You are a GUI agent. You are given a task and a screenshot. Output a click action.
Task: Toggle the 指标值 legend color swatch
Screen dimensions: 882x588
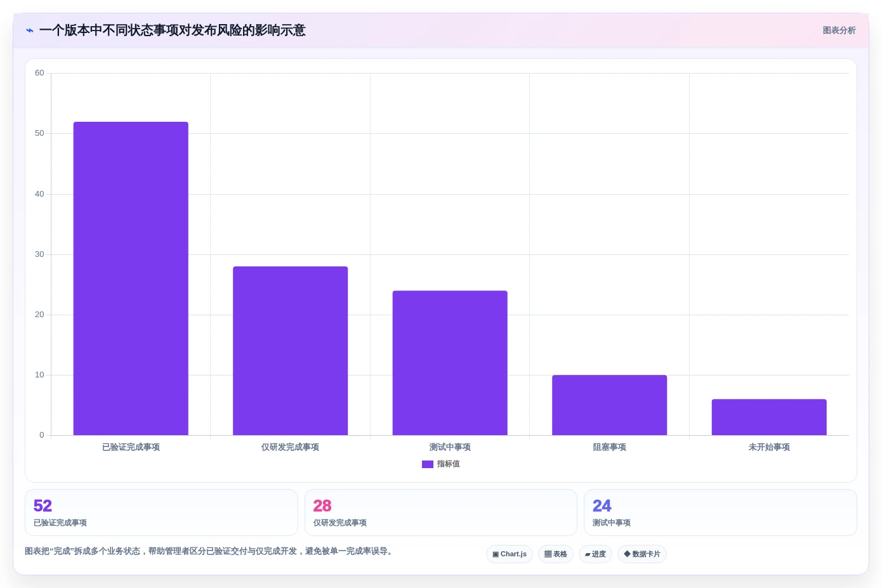427,464
